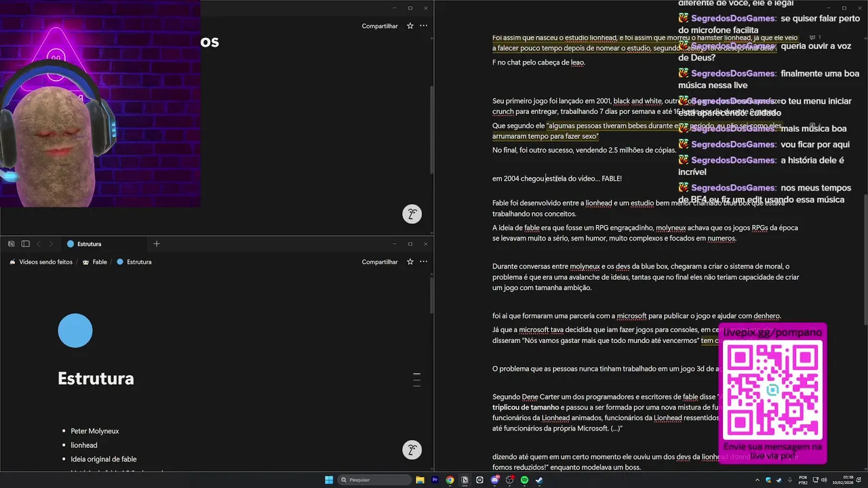This screenshot has height=488, width=868.
Task: Open OBS Studio from the taskbar
Action: (x=510, y=480)
